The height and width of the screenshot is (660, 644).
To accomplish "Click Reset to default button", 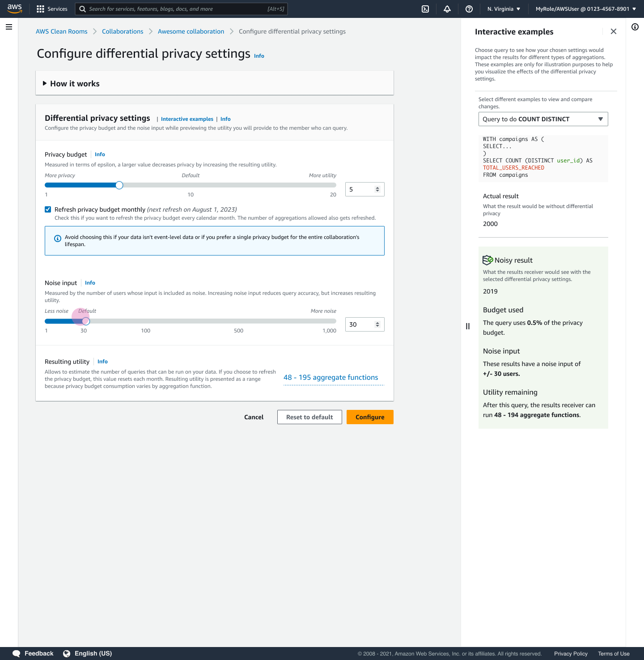I will (x=309, y=417).
